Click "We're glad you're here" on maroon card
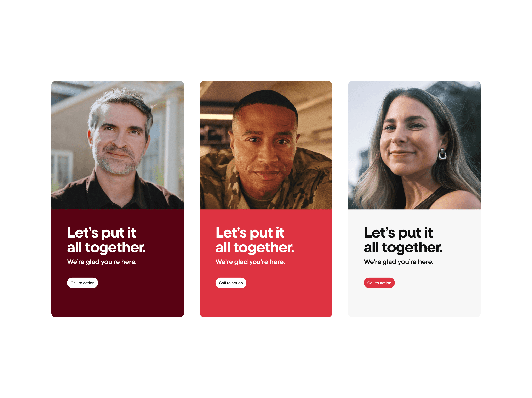Image resolution: width=532 pixels, height=398 pixels. tap(102, 262)
